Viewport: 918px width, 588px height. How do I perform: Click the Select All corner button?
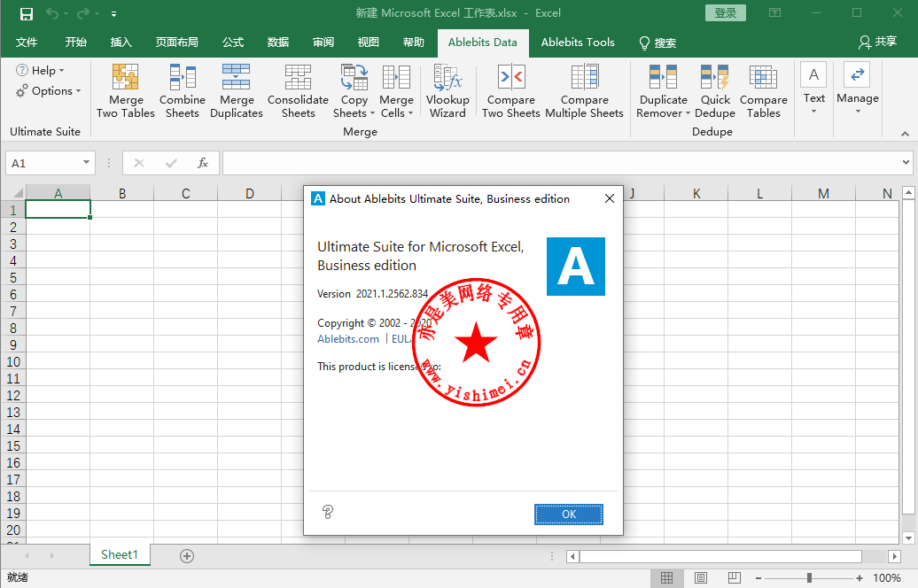[16, 193]
